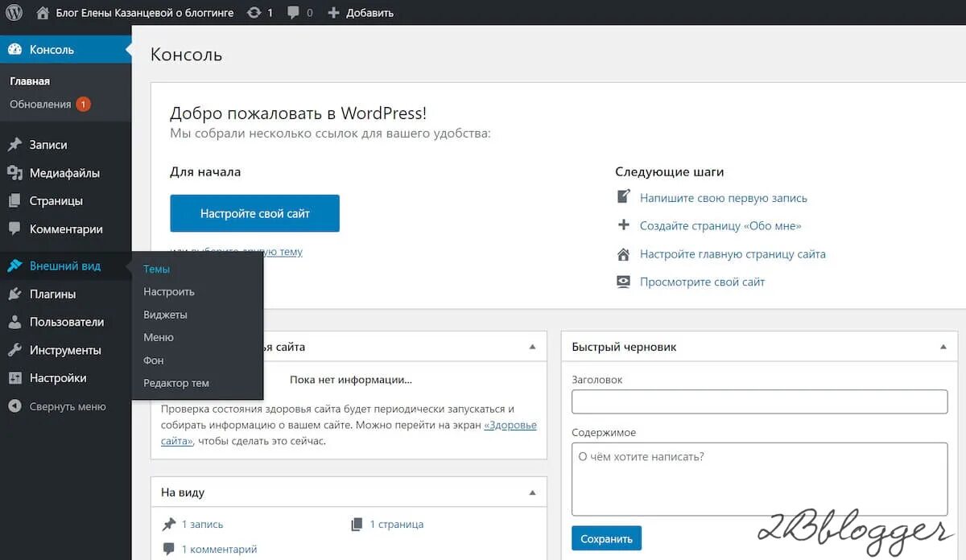Open Обновления in the sidebar
Viewport: 966px width, 560px height.
(40, 105)
